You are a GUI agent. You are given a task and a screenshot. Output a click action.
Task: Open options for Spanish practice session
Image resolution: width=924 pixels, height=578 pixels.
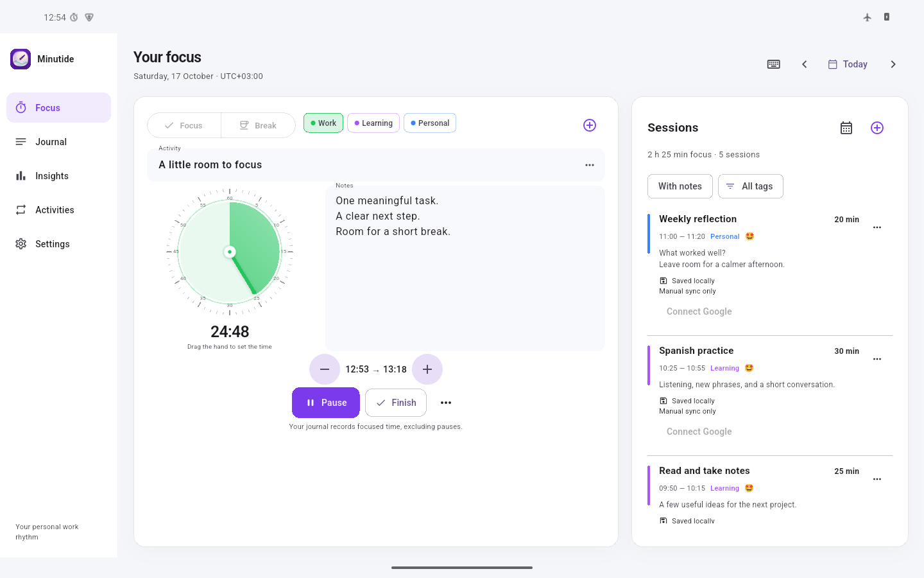pyautogui.click(x=877, y=359)
